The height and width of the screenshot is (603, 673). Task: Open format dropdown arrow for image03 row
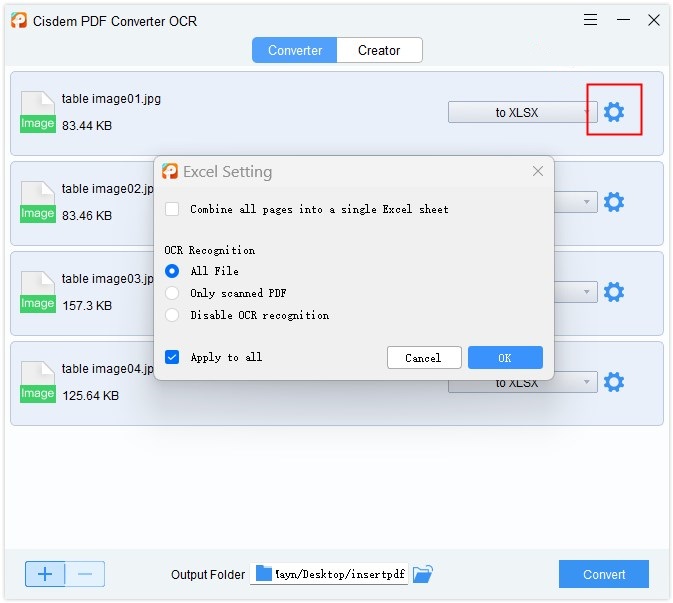(x=586, y=292)
